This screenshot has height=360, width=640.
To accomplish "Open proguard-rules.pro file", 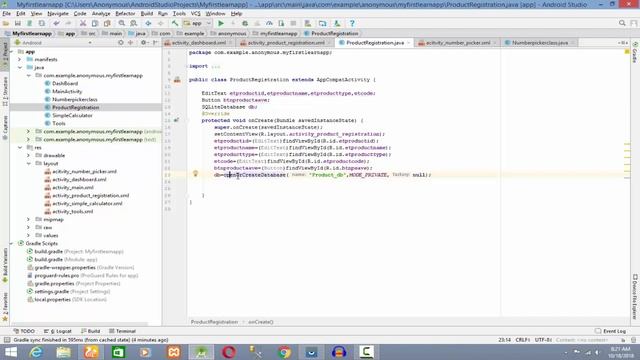I will pyautogui.click(x=56, y=276).
